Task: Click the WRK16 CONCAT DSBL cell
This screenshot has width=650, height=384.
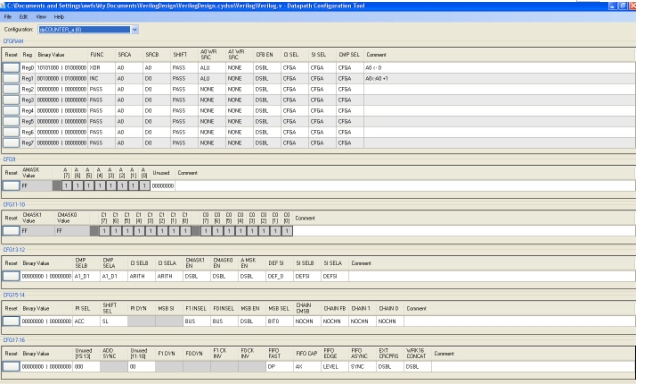Action: pyautogui.click(x=417, y=367)
